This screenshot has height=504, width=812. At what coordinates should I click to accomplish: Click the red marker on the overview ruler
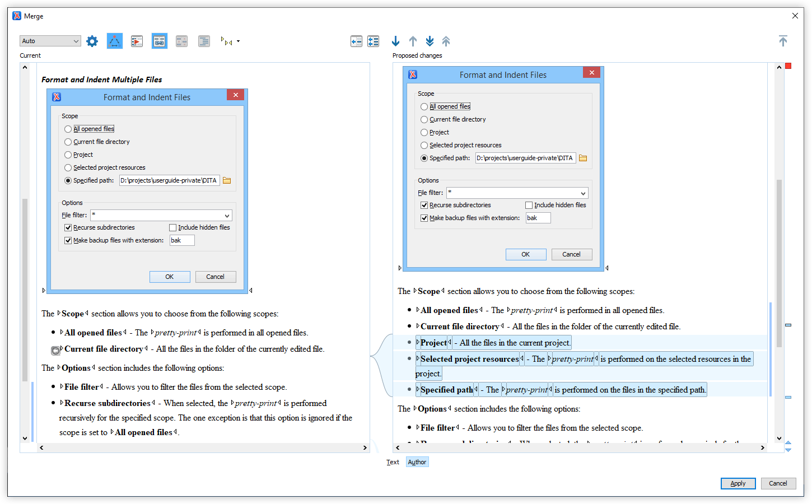788,66
